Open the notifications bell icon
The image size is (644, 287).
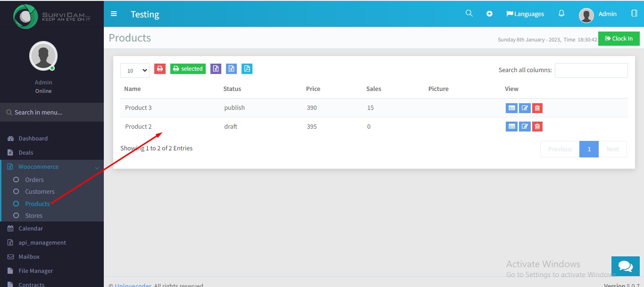pos(561,13)
